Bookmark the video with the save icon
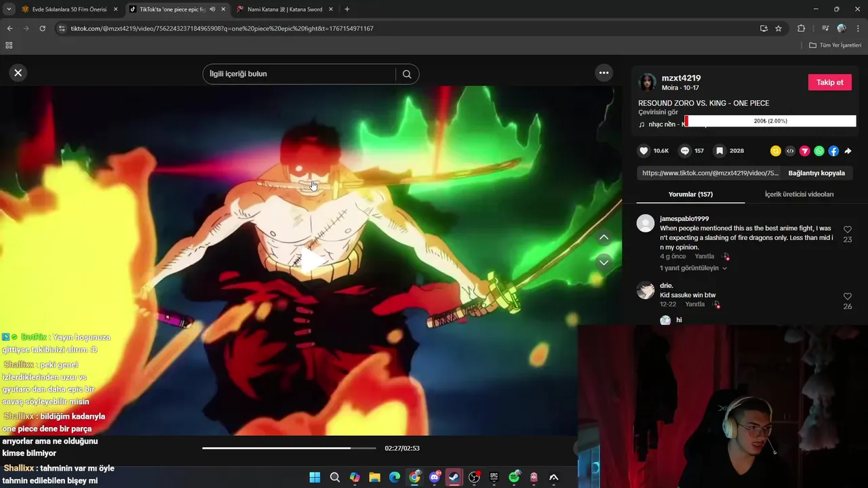 click(x=719, y=150)
